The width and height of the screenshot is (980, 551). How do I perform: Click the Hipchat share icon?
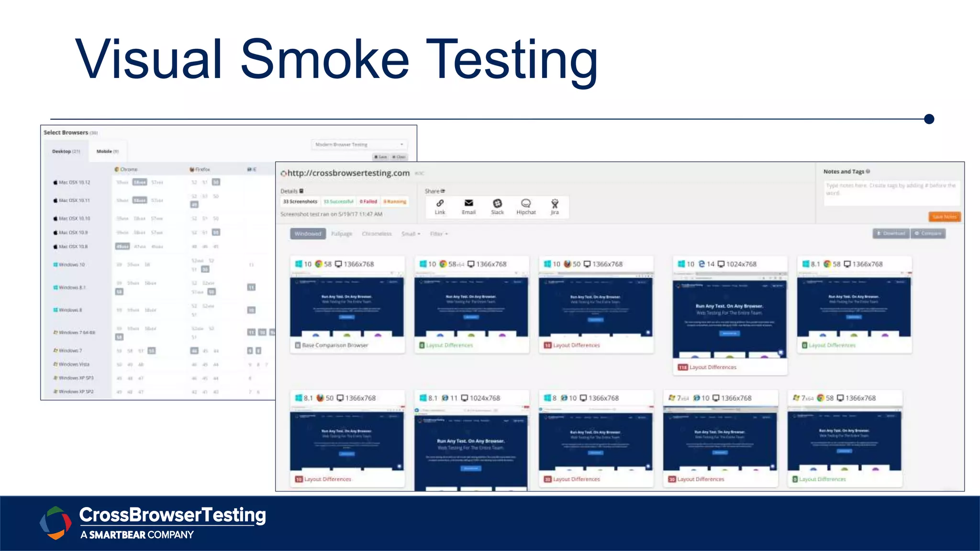[x=526, y=203]
